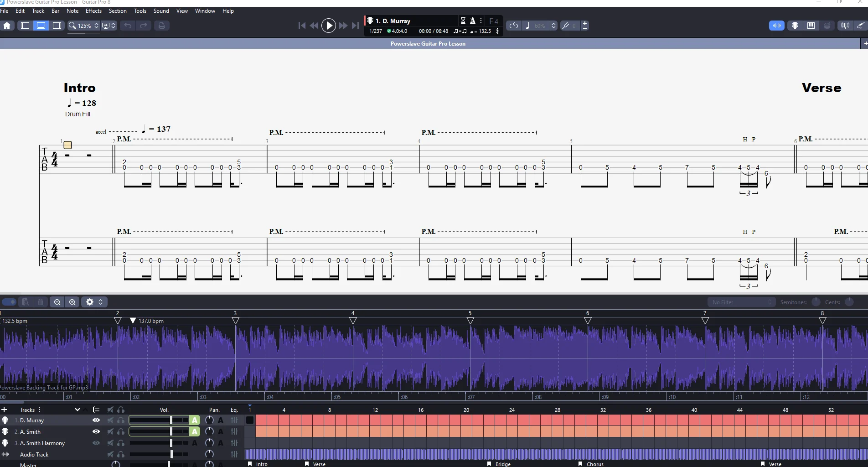This screenshot has height=467, width=868.
Task: Add a new track with plus button
Action: tap(5, 410)
